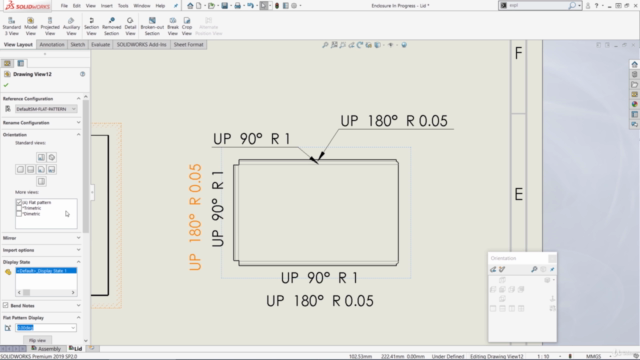The width and height of the screenshot is (640, 360).
Task: Select the orange UP 180° R 0.05 note
Action: tap(195, 217)
